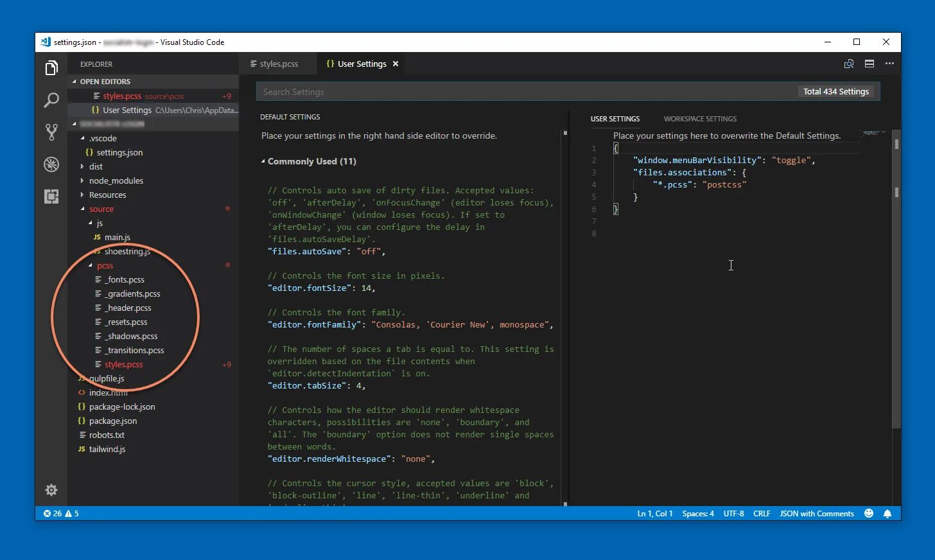Open the Manage gear in activity bar
This screenshot has height=560, width=935.
(x=51, y=490)
